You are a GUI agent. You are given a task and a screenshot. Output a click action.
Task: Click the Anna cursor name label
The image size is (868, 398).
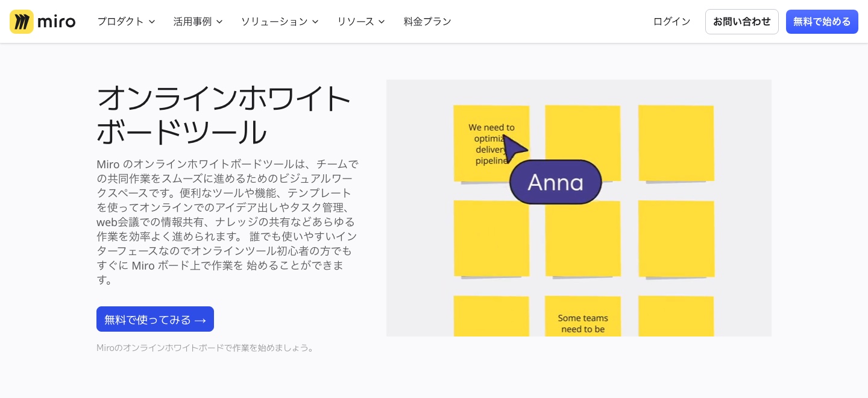pos(556,182)
